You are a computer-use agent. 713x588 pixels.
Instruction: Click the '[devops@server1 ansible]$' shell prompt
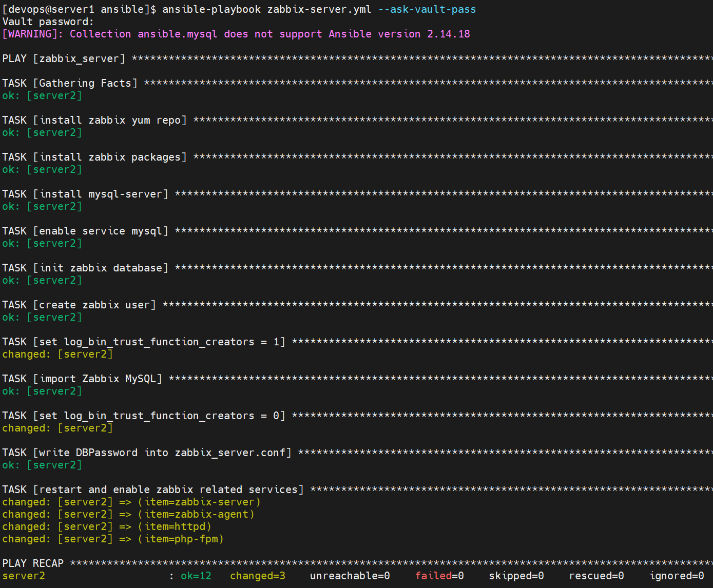pyautogui.click(x=79, y=9)
